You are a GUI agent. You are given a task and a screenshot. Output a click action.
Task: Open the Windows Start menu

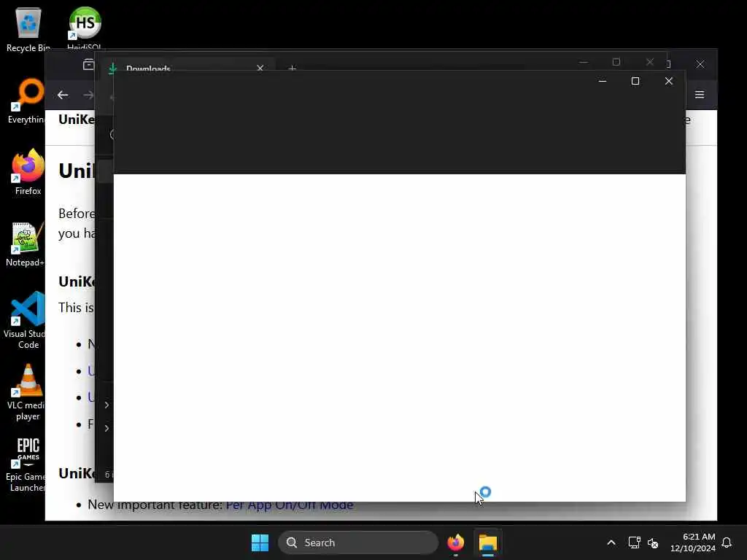tap(260, 542)
